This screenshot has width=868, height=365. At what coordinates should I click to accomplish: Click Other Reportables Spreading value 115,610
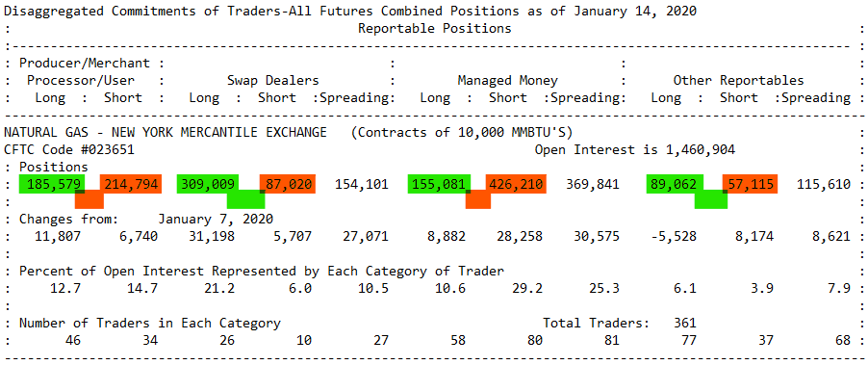coord(824,185)
